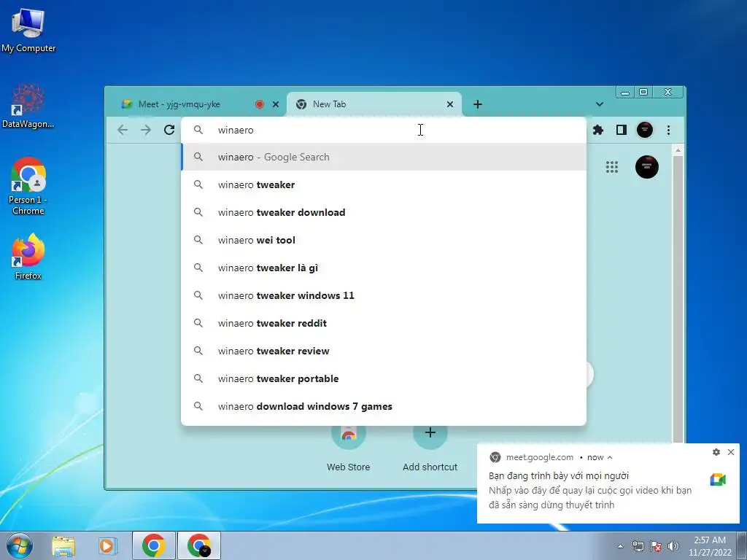Open the volume speaker icon
The width and height of the screenshot is (747, 560).
(x=673, y=546)
